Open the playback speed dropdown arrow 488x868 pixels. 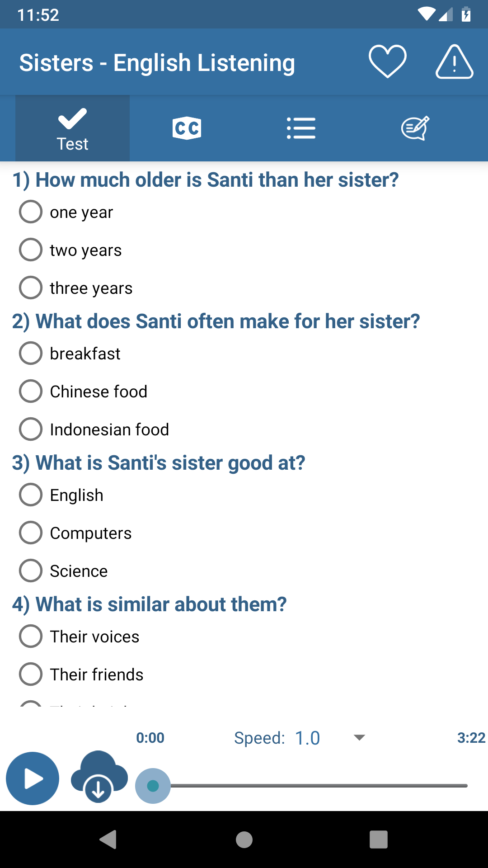[359, 738]
